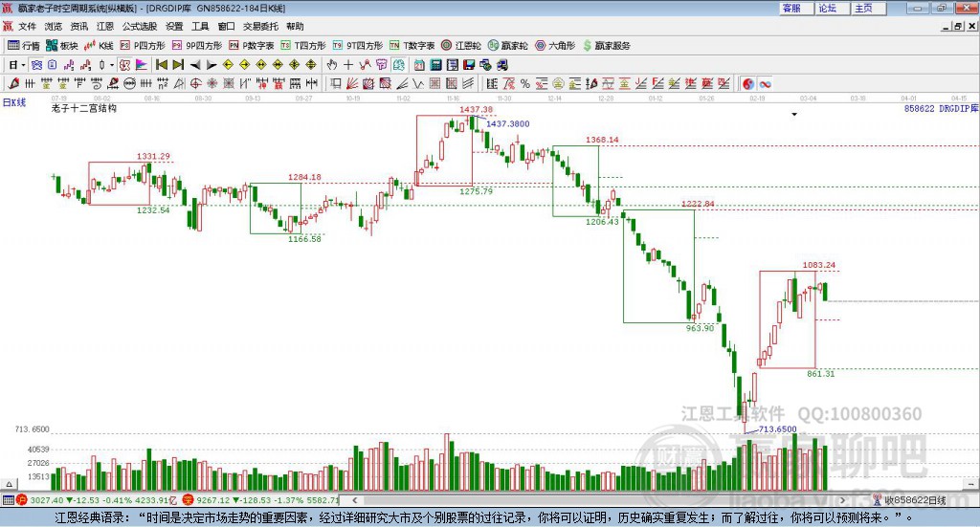Select the red target circle tool
This screenshot has height=527, width=980.
point(195,83)
